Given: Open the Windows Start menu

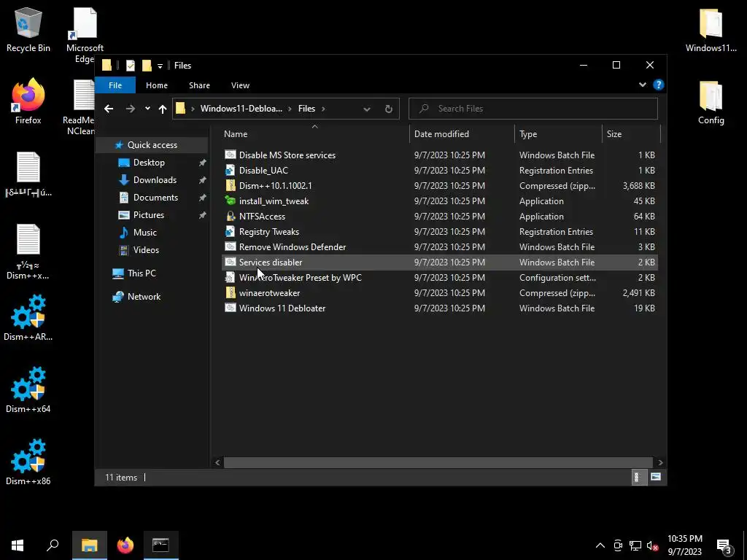Looking at the screenshot, I should [x=18, y=545].
